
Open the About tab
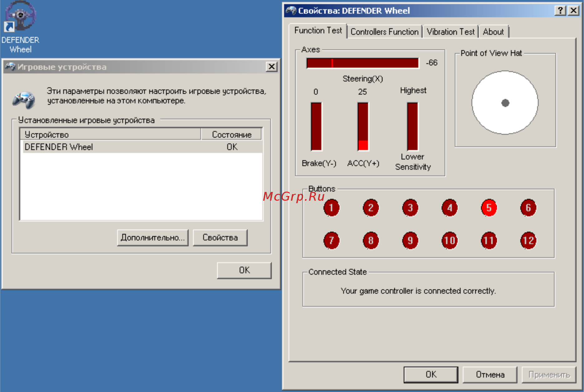[493, 32]
